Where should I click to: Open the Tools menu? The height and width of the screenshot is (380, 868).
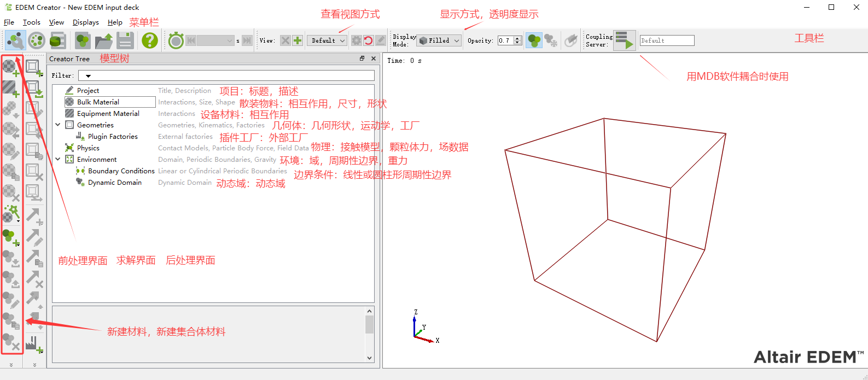coord(31,22)
